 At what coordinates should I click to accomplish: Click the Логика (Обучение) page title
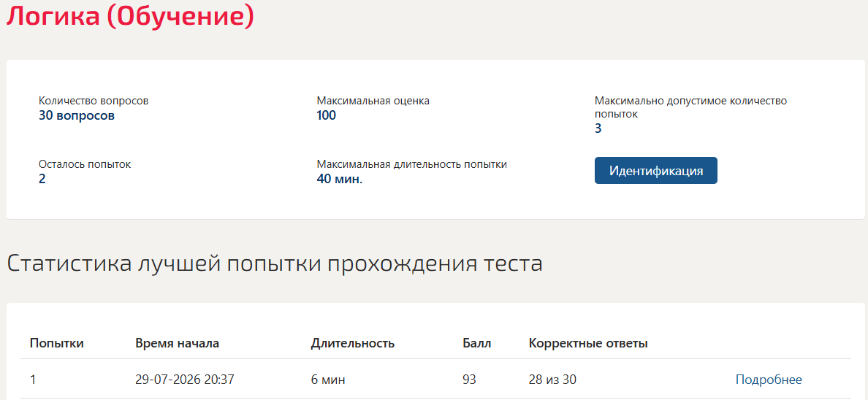coord(130,15)
